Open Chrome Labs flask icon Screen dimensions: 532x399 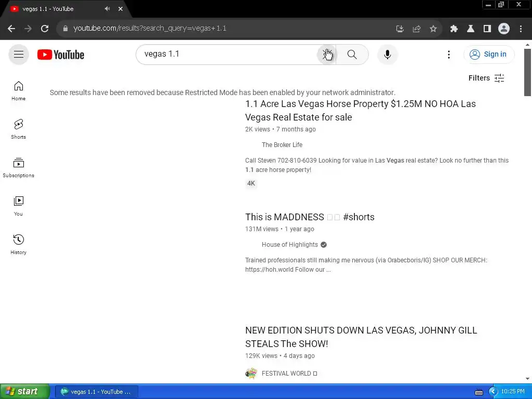470,29
